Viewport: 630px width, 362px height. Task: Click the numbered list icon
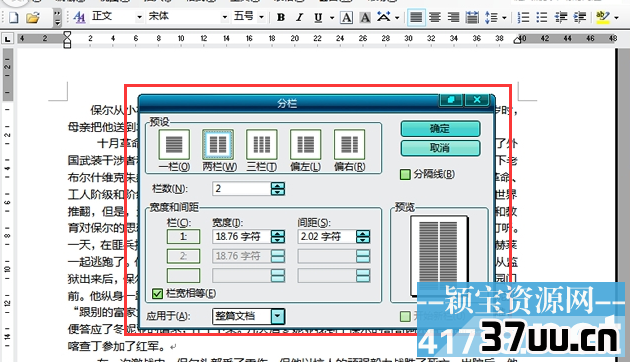(x=523, y=17)
